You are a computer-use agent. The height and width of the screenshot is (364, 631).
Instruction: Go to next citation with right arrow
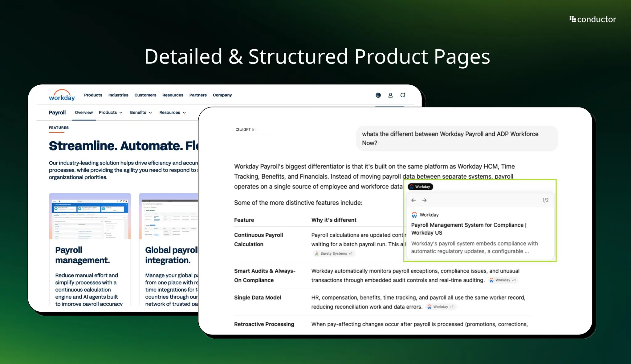pyautogui.click(x=424, y=200)
